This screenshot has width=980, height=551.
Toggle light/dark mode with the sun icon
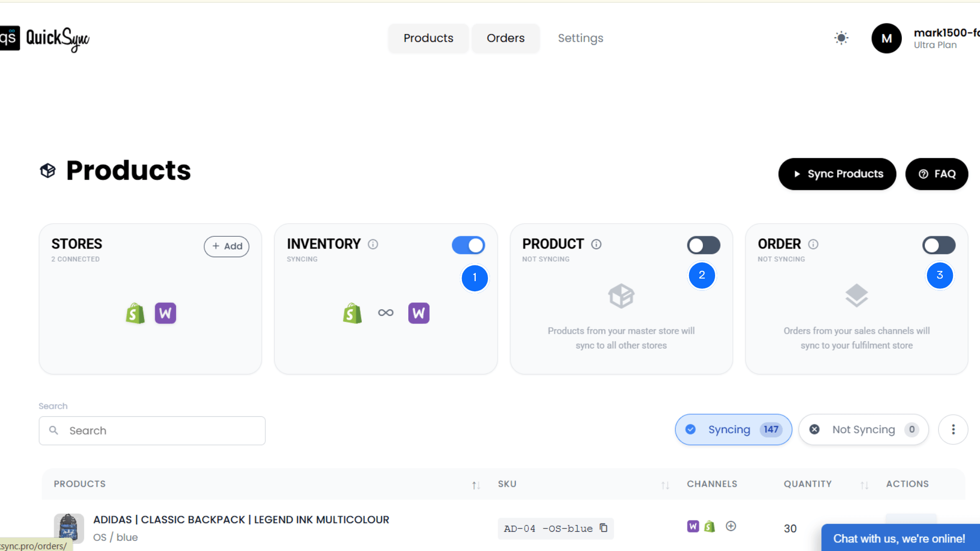841,38
